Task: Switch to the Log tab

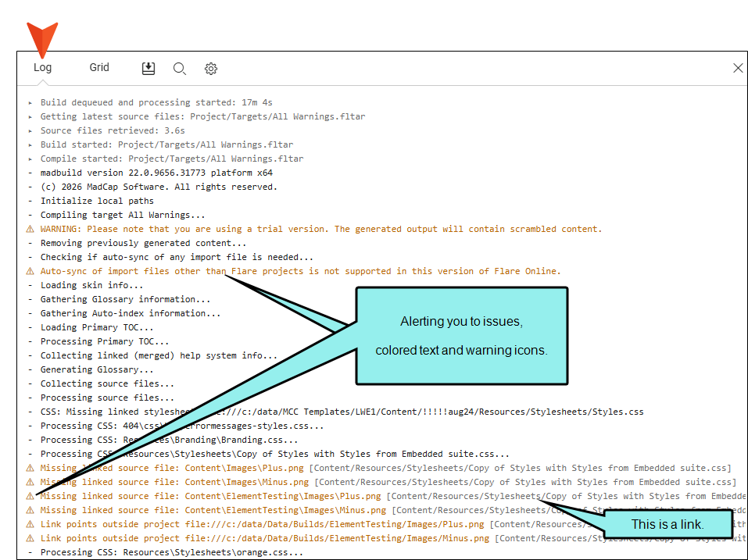Action: pyautogui.click(x=42, y=68)
